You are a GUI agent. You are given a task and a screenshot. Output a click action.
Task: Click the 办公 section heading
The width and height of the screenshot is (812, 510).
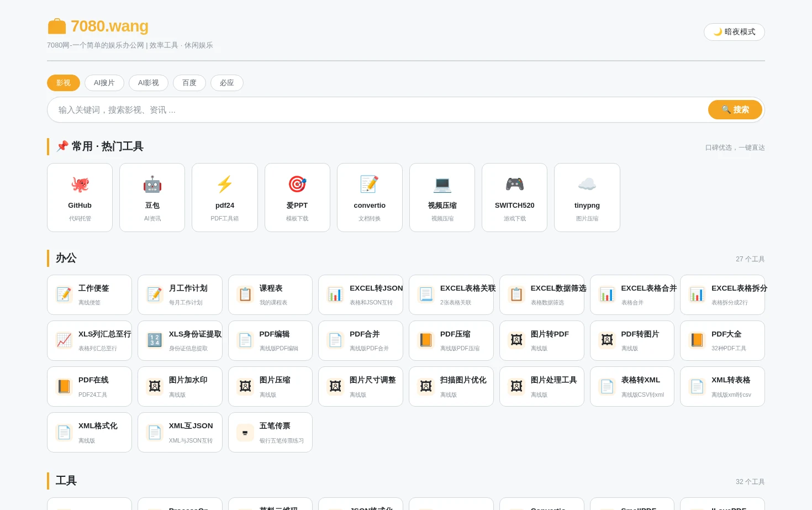point(66,258)
